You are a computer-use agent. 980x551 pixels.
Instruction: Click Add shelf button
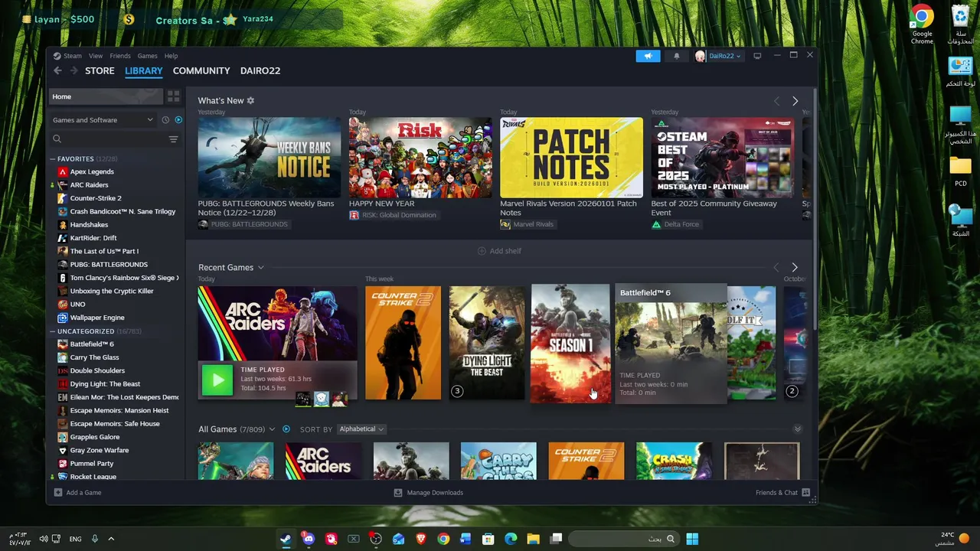tap(499, 251)
